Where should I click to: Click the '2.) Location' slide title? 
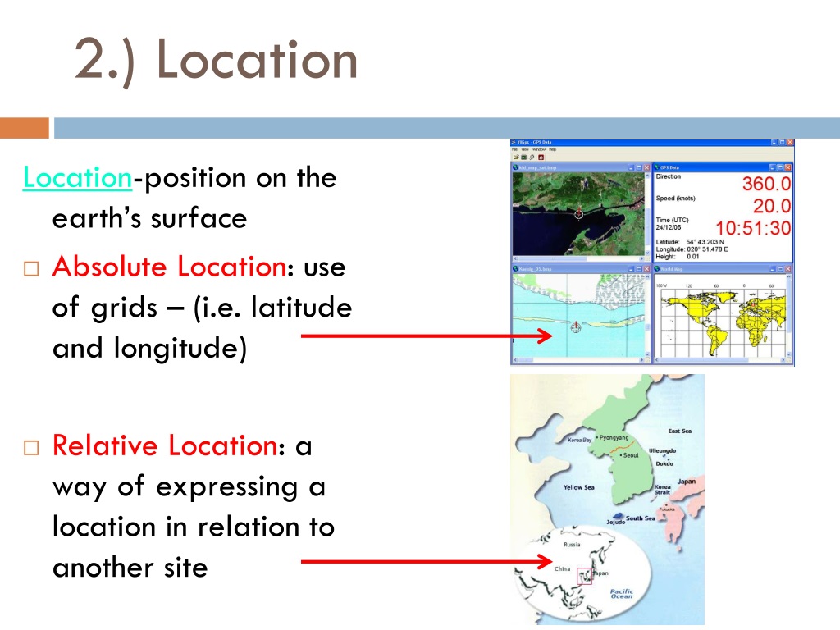216,60
